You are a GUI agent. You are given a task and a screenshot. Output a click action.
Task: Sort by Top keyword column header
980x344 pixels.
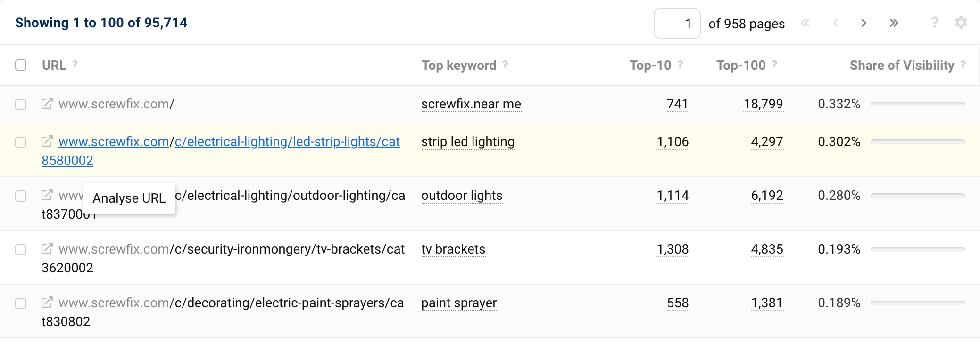coord(459,65)
